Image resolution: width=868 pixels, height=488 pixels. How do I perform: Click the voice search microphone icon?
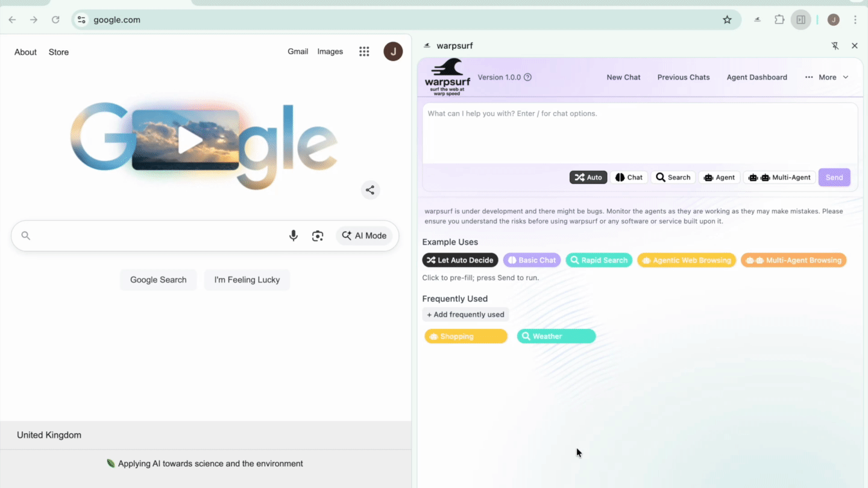pos(294,235)
